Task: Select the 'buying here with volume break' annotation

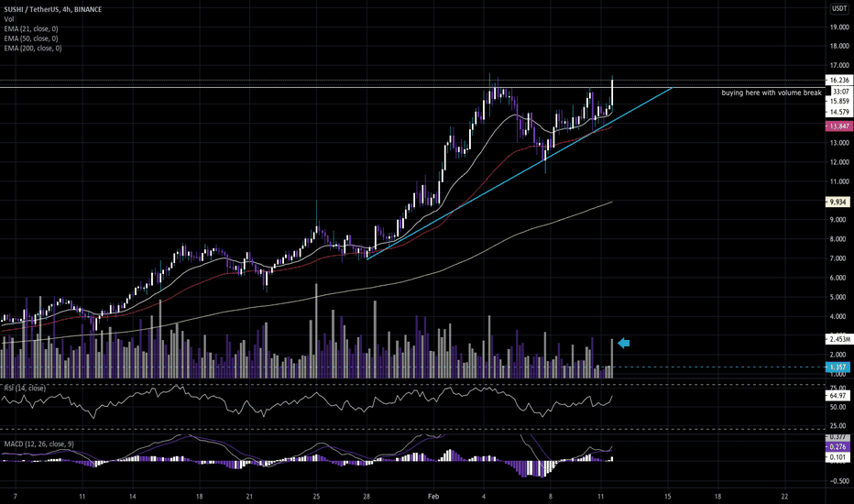Action: pos(772,93)
